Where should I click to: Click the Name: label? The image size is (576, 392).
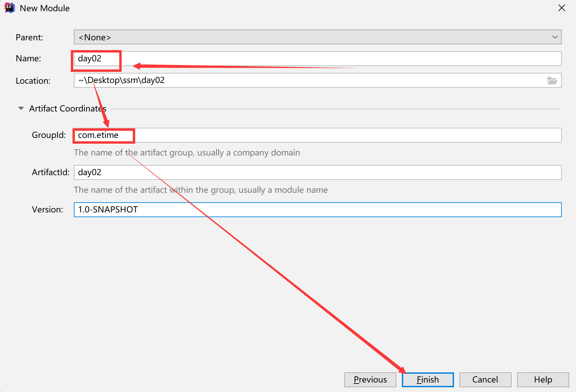click(28, 59)
